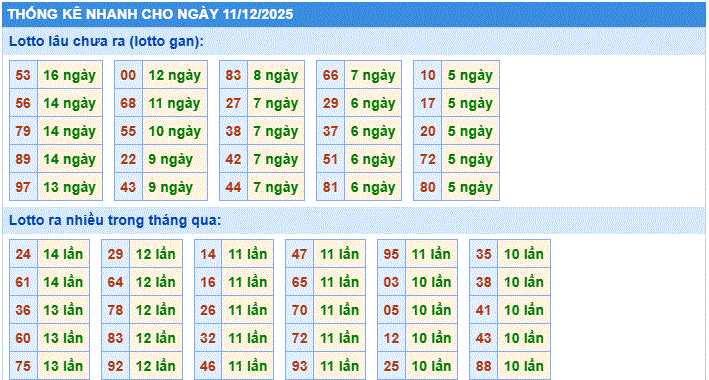Click number 83 beside '12 lần'
Viewport: 709px width, 380px height.
115,338
